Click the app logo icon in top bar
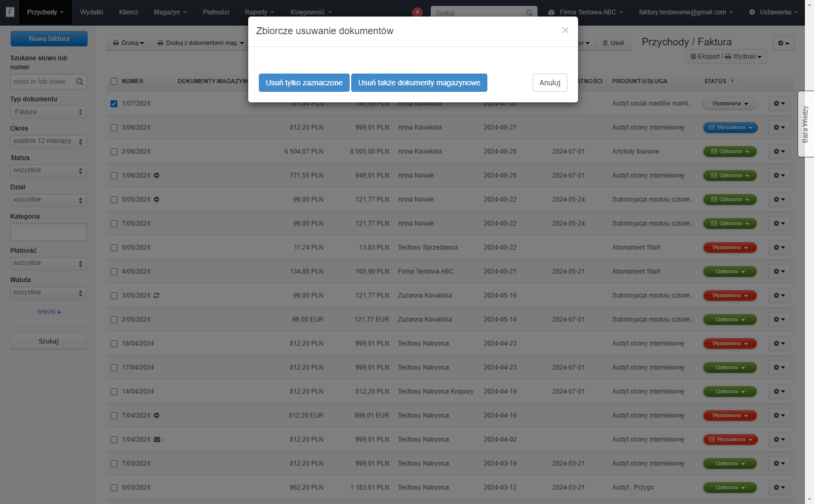 (x=10, y=12)
